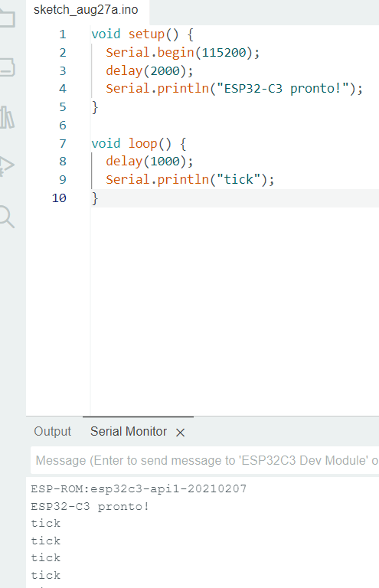Switch to the Output tab
Image resolution: width=379 pixels, height=588 pixels.
tap(52, 431)
